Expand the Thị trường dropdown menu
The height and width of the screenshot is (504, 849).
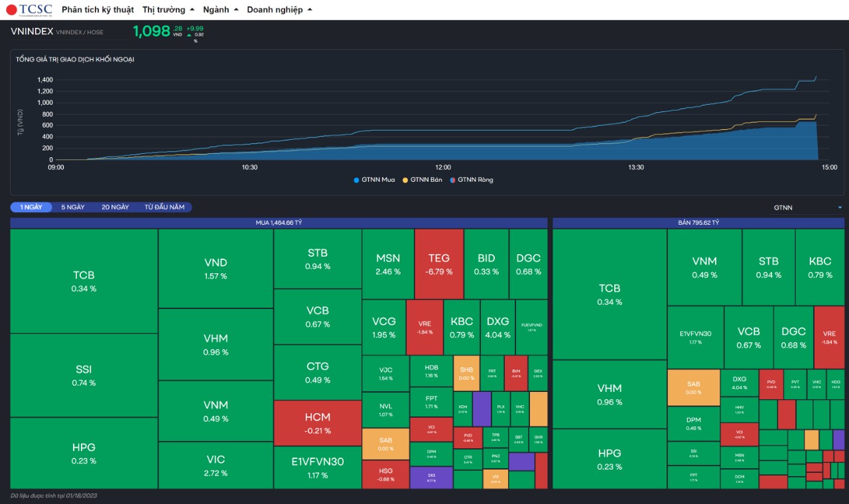pyautogui.click(x=168, y=10)
